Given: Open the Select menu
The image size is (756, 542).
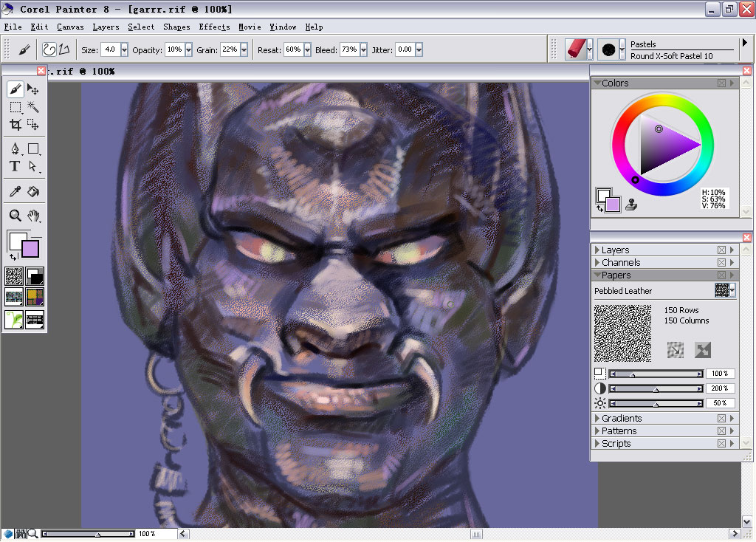Looking at the screenshot, I should (x=141, y=27).
